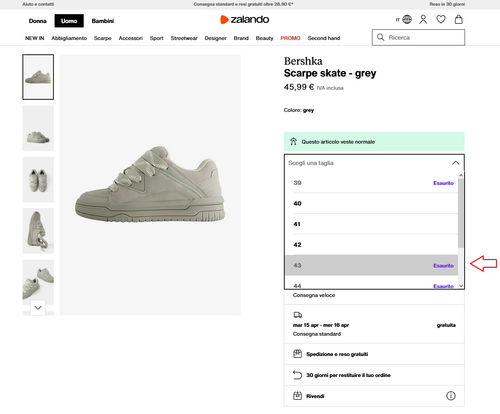Click the Rivendi info icon

[x=451, y=396]
